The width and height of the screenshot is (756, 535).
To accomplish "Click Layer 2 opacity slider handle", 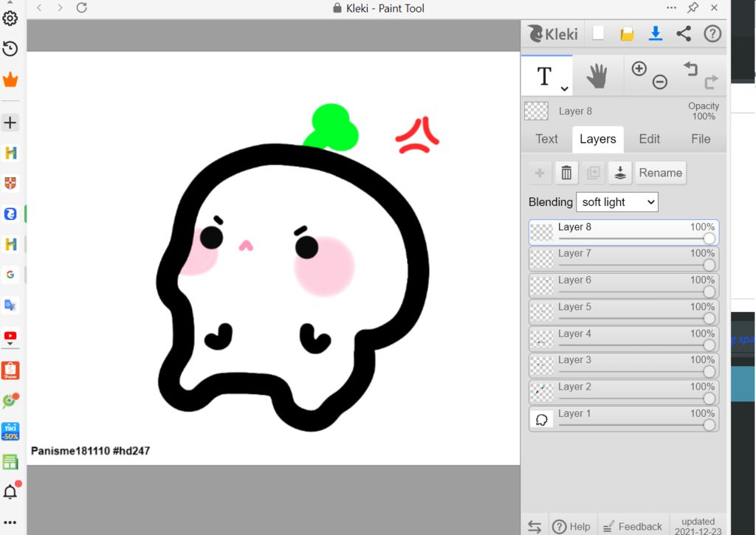I will tap(709, 398).
